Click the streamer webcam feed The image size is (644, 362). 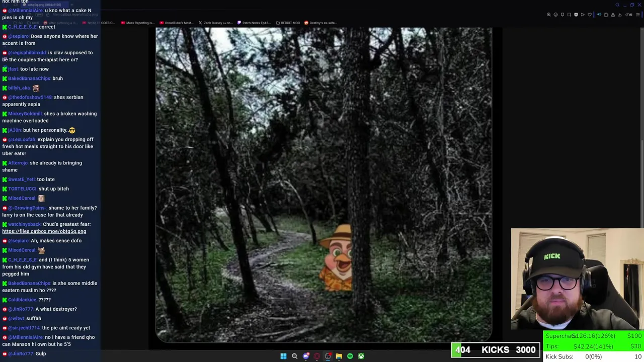[577, 279]
